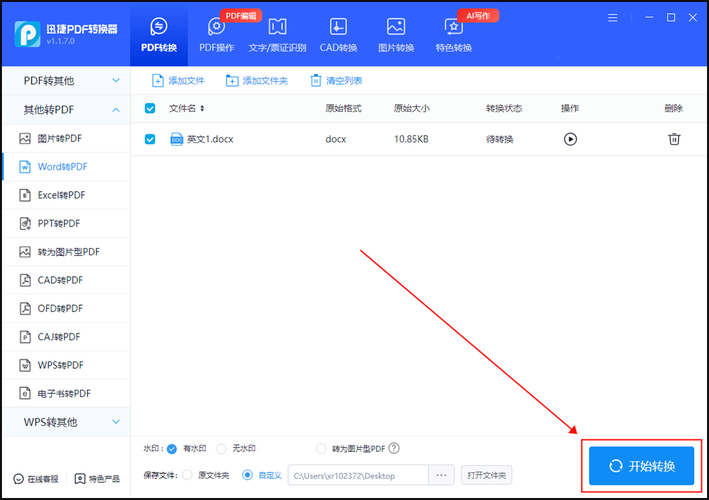This screenshot has height=500, width=709.
Task: Expand the WPS转其他 section
Action: [x=66, y=422]
